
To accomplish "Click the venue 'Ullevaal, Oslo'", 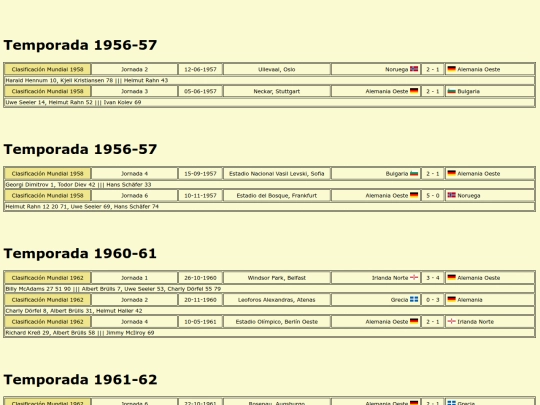I will [277, 69].
